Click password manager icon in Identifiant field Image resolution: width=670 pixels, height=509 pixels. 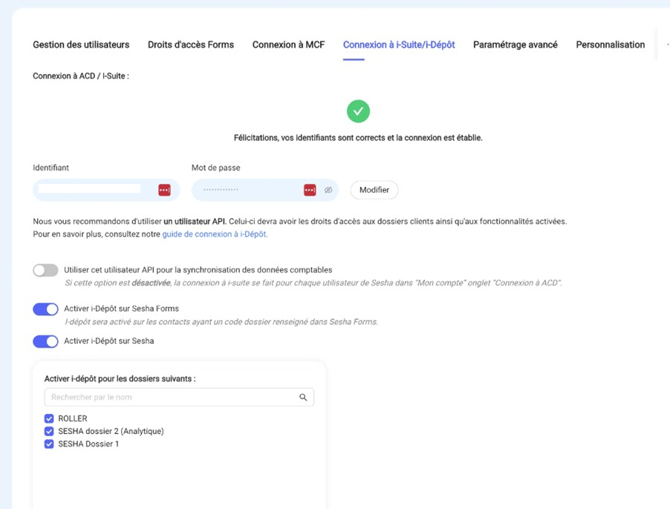[164, 190]
